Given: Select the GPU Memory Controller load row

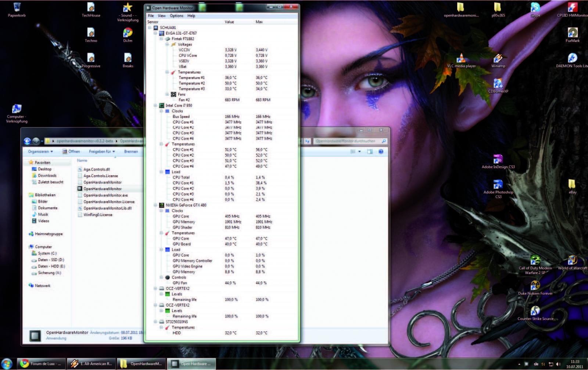Looking at the screenshot, I should 222,261.
